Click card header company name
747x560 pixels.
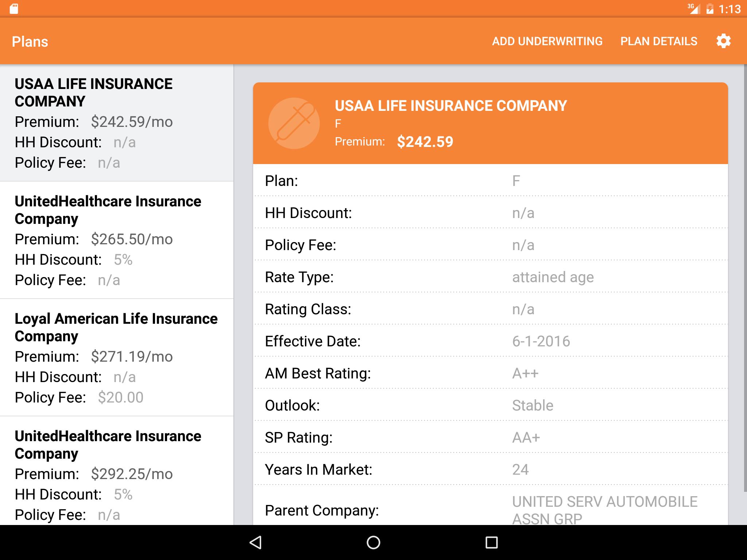451,106
